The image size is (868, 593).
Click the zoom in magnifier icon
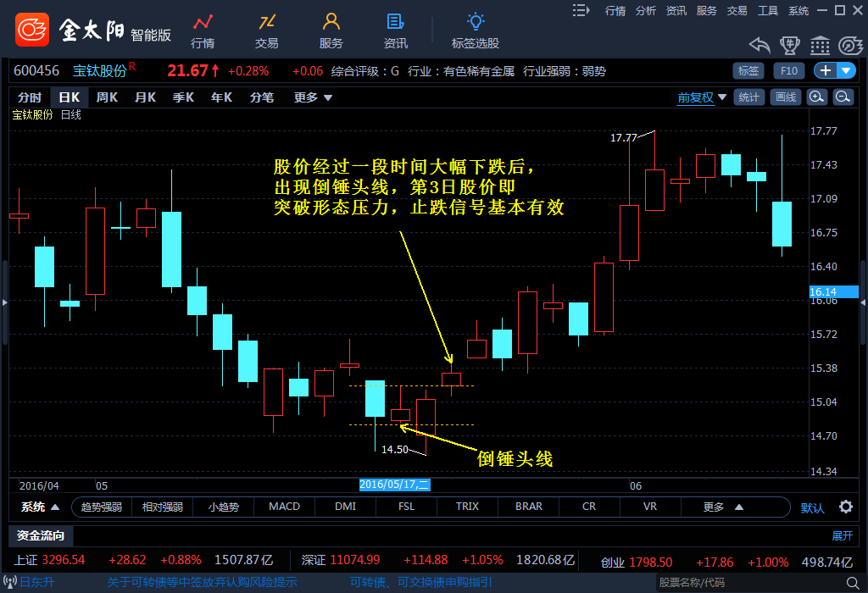pos(816,97)
